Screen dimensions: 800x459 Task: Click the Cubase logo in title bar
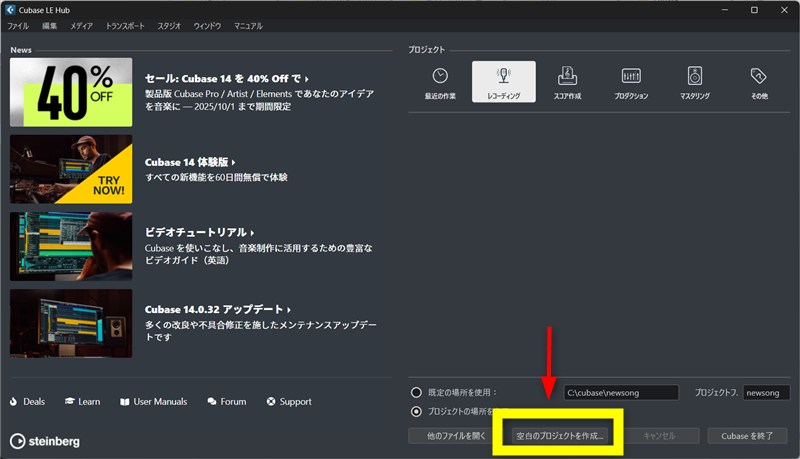tap(10, 10)
